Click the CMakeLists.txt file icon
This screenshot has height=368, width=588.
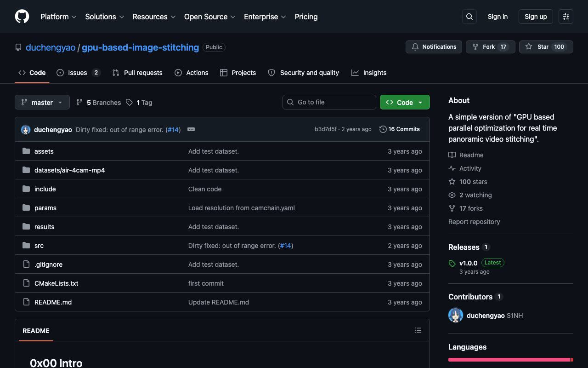click(x=26, y=283)
